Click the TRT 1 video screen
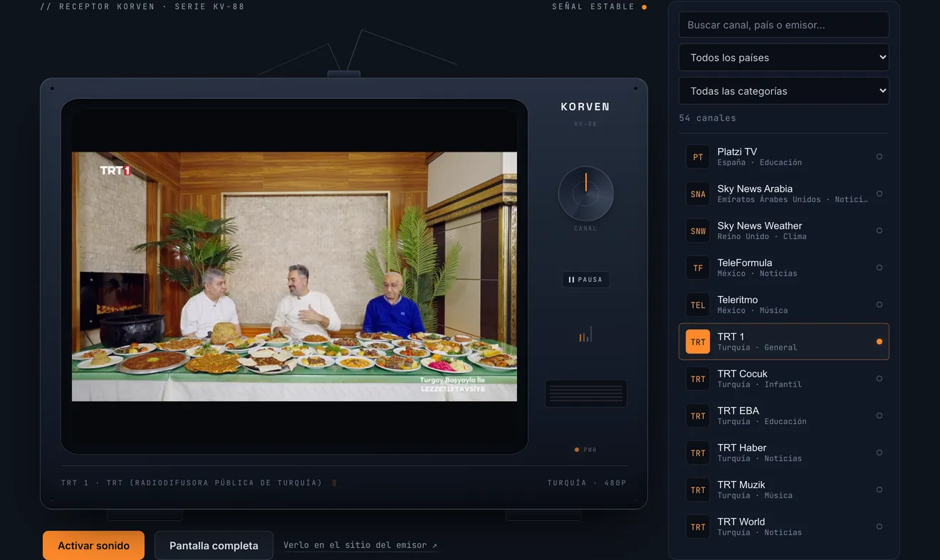Viewport: 940px width, 560px height. click(294, 276)
